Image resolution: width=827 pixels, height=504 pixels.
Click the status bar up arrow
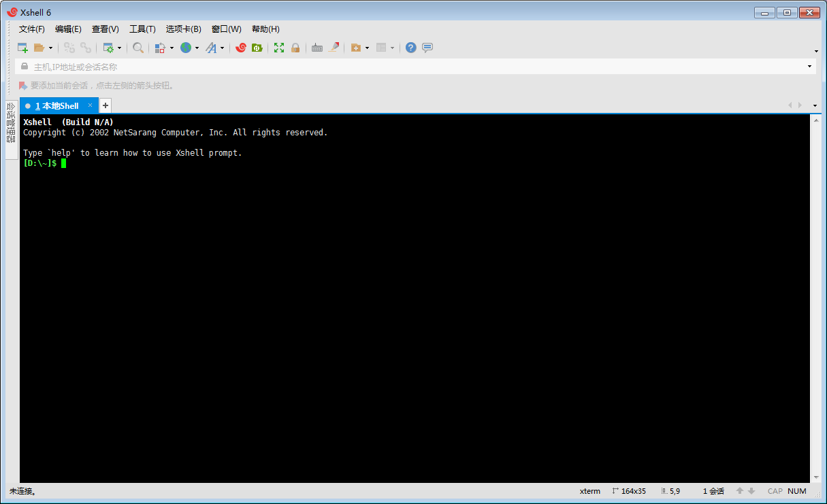(740, 491)
